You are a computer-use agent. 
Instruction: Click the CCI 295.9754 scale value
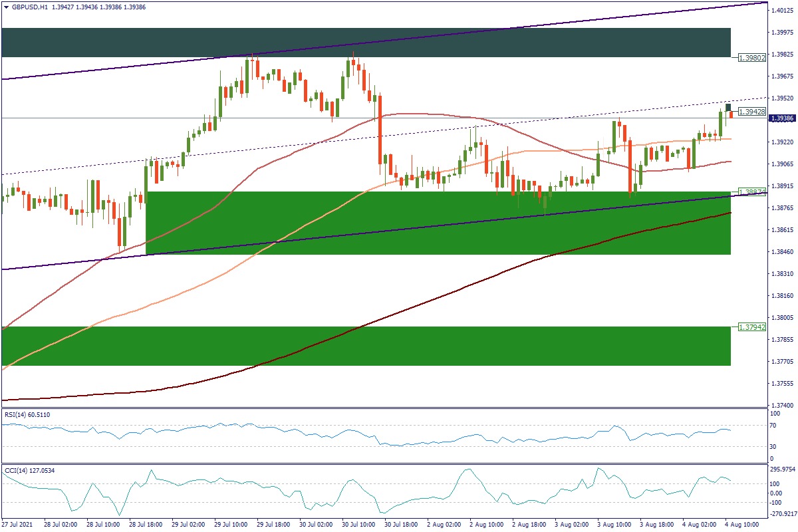tap(783, 469)
